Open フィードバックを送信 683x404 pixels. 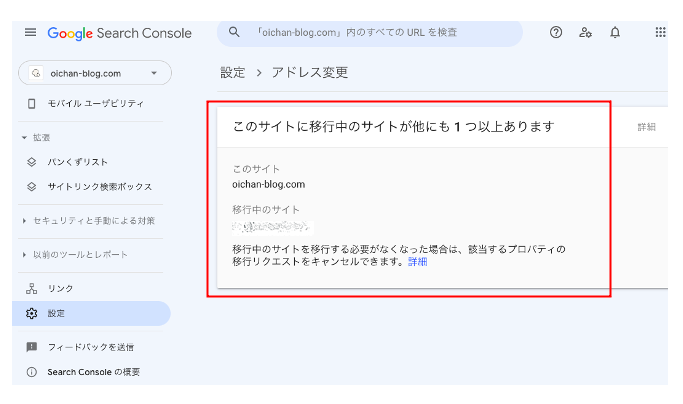[91, 347]
